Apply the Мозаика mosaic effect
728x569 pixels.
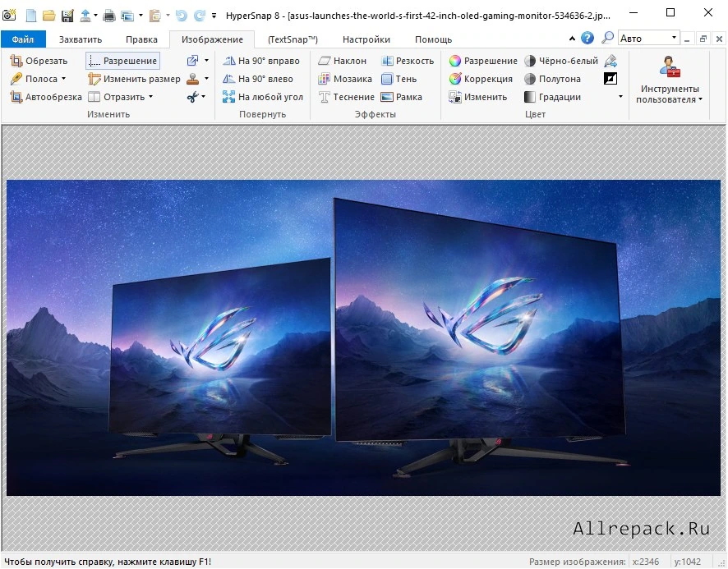click(x=345, y=79)
